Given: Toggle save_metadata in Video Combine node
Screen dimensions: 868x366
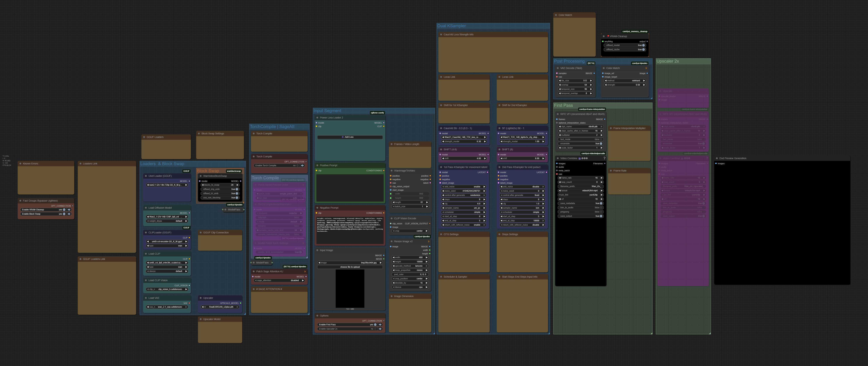Looking at the screenshot, I should coord(601,203).
